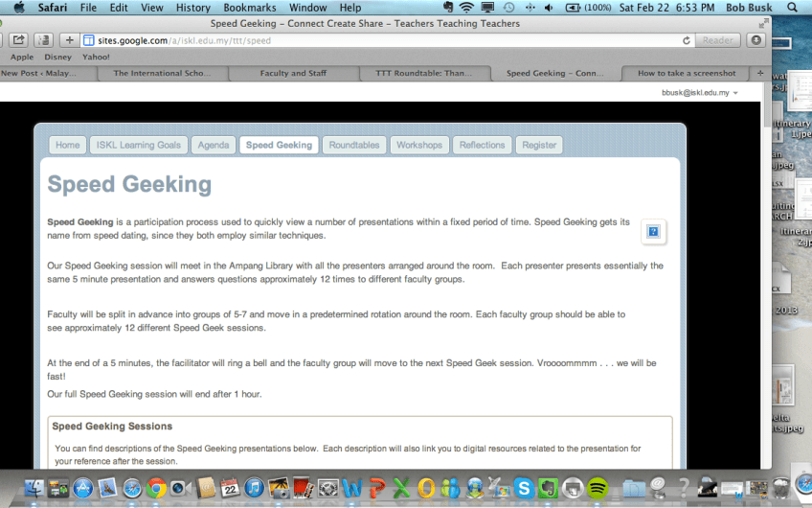812x508 pixels.
Task: Click the Share button in Safari toolbar
Action: coord(18,40)
